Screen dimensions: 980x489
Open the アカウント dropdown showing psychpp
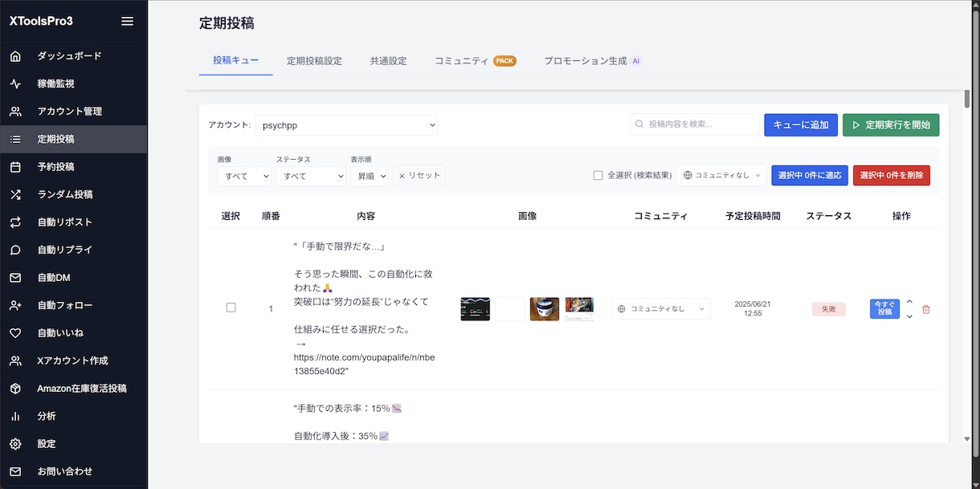coord(347,125)
